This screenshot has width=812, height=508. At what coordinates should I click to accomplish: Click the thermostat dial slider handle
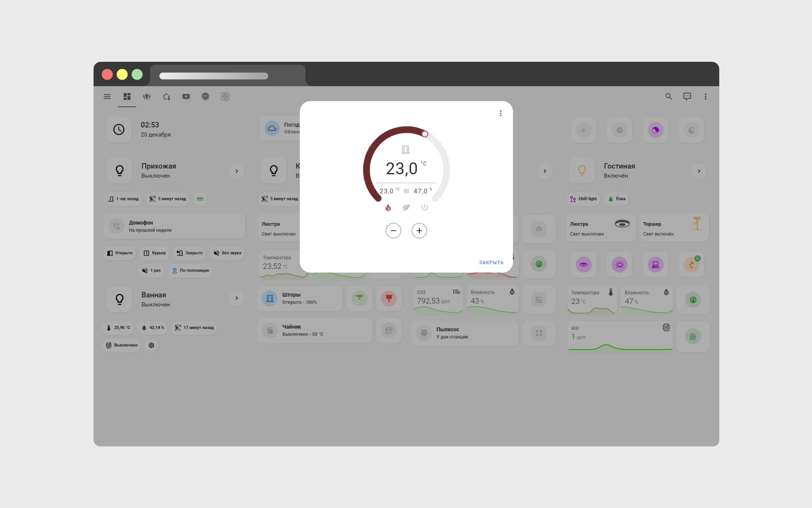(425, 134)
